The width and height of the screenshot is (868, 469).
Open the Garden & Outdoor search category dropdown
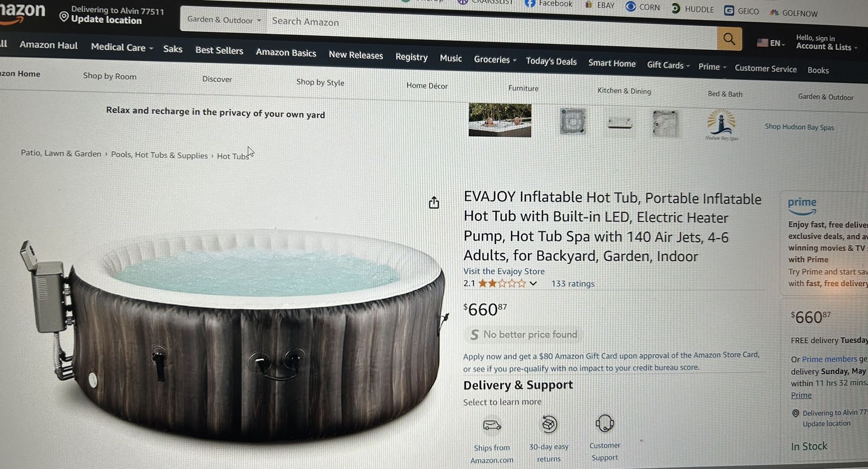point(224,20)
